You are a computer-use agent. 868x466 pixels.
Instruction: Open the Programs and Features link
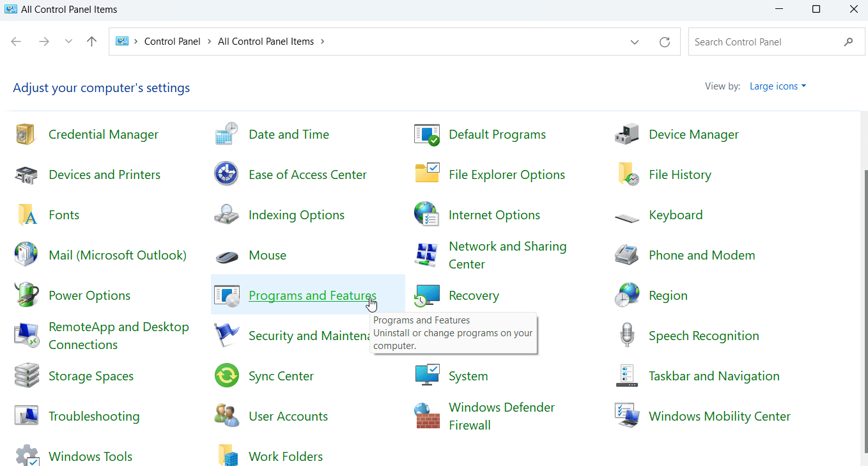click(x=312, y=295)
